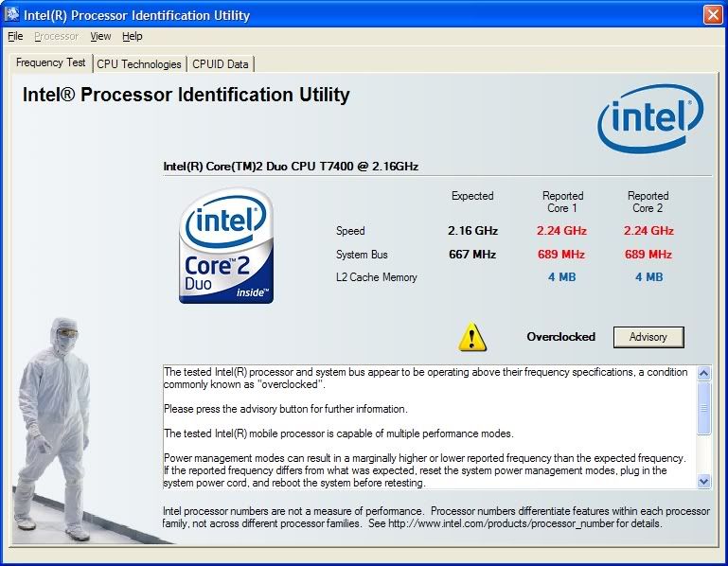Open the Help menu
Screen dimensions: 728x566
coord(133,36)
